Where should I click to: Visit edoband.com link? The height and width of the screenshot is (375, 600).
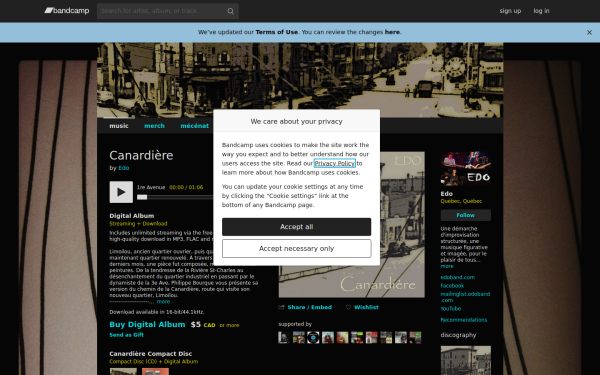coord(457,277)
